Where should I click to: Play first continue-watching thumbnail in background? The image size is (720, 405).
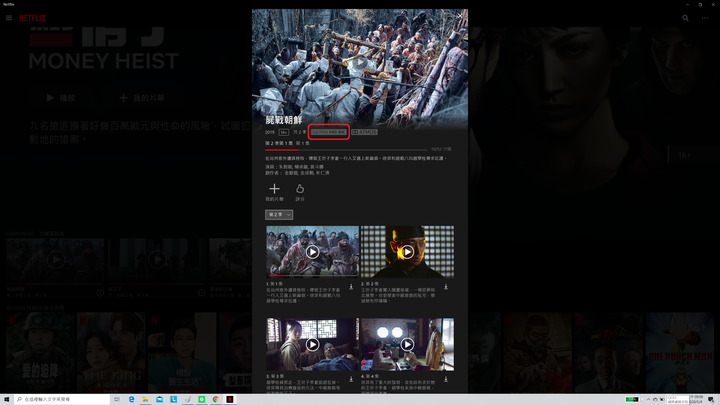tap(55, 260)
